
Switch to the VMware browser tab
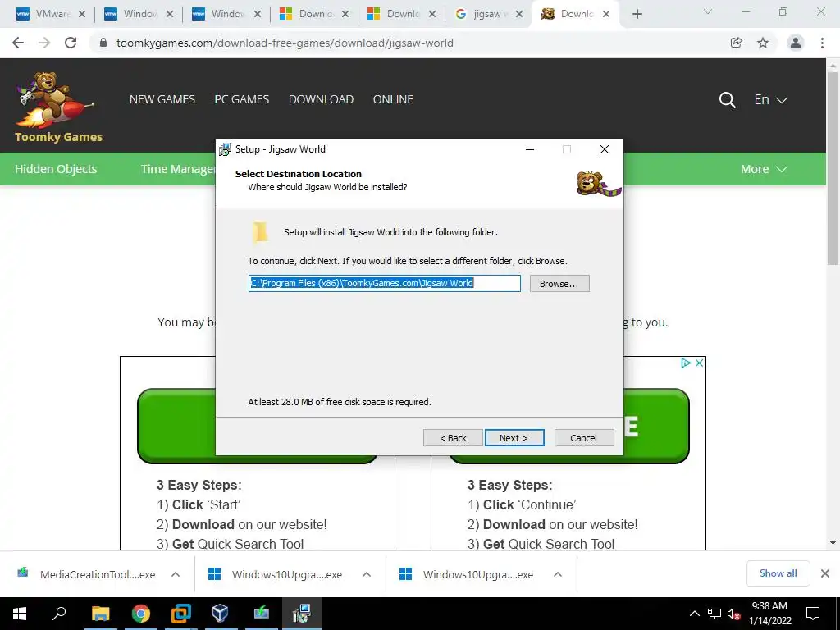click(48, 14)
